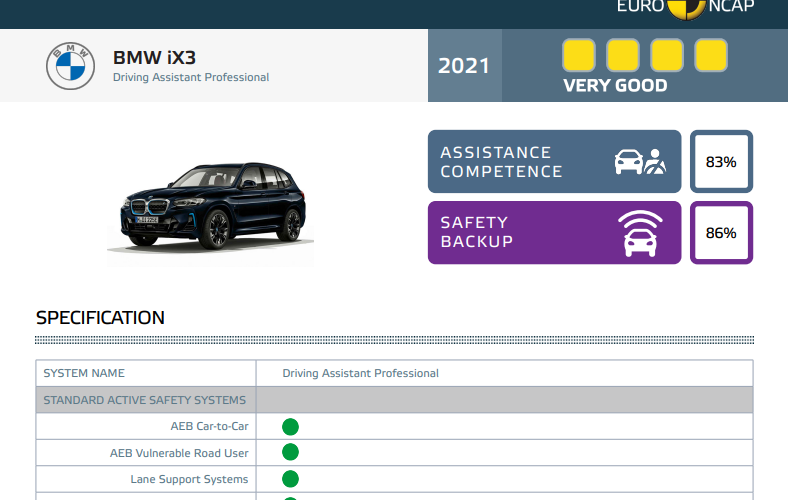The image size is (788, 500).
Task: Click the Euro NCAP logo emblem
Action: click(686, 9)
